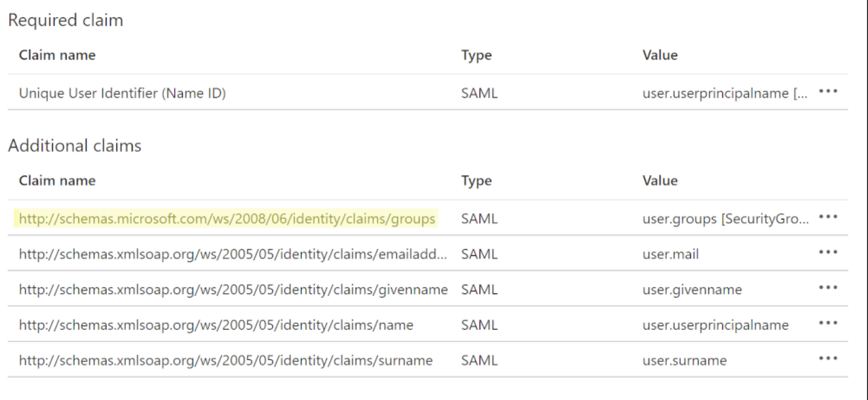
Task: Select the user.surname value
Action: point(684,360)
